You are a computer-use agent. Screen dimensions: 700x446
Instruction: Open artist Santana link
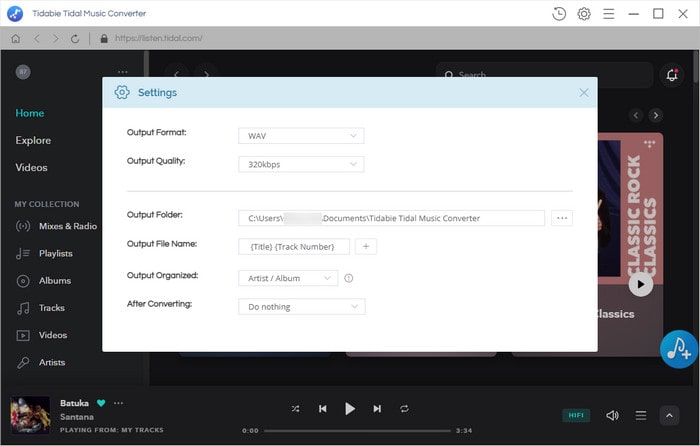77,417
